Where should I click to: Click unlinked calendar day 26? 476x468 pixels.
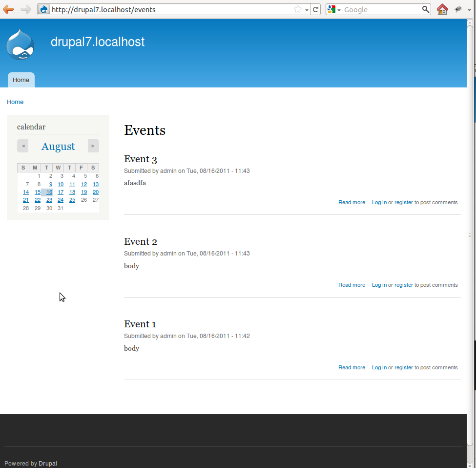(84, 200)
